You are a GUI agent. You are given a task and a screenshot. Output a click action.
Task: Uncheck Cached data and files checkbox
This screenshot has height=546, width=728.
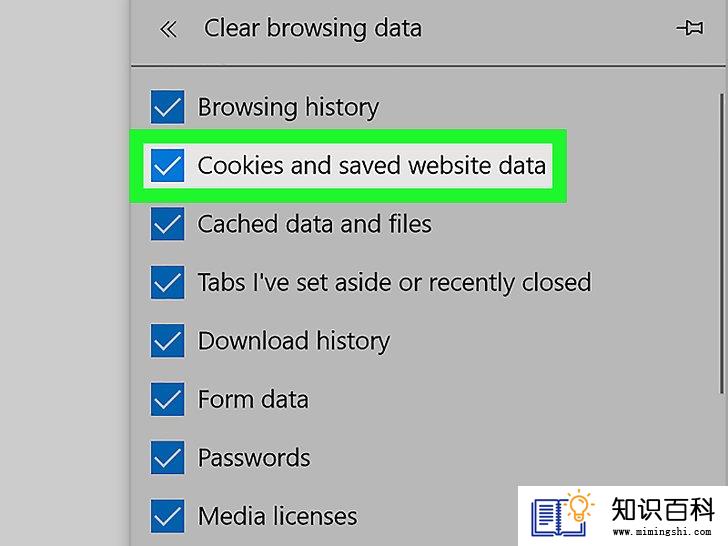167,224
